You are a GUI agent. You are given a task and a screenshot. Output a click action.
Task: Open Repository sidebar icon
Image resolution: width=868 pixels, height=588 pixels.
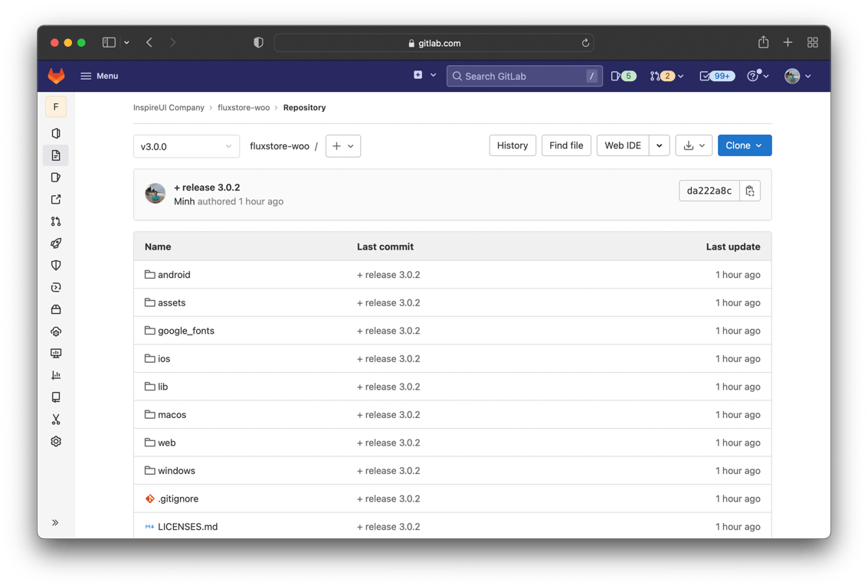(x=56, y=155)
